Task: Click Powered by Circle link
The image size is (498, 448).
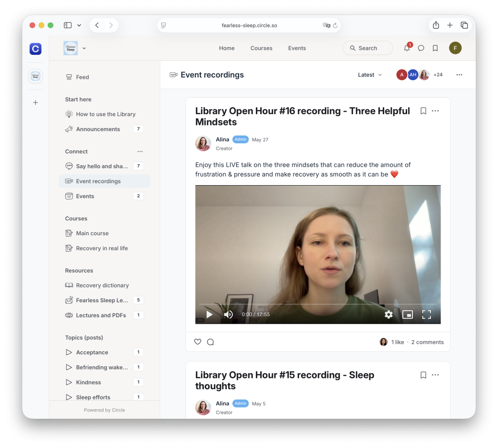Action: coord(104,410)
